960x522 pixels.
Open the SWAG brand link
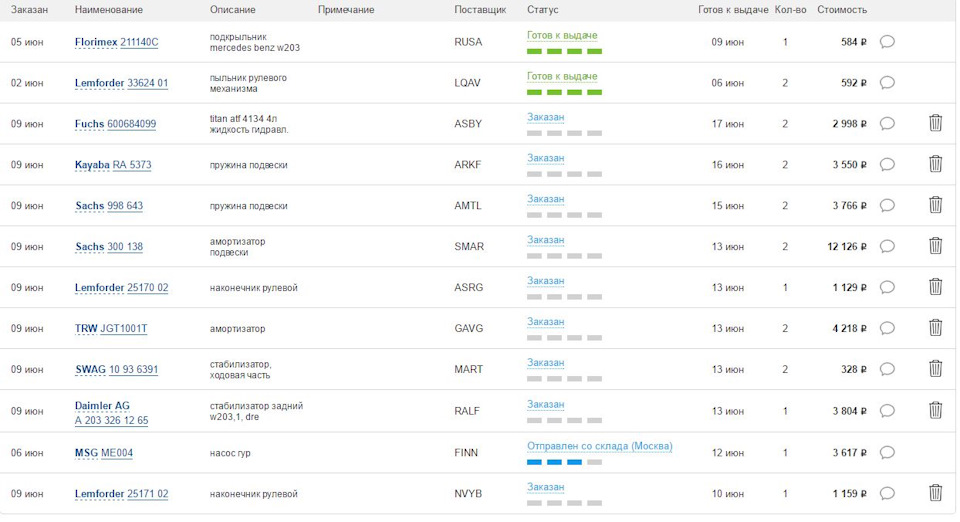91,370
